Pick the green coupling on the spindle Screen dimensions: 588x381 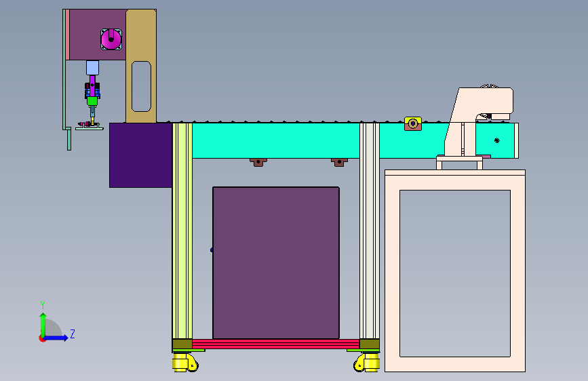pyautogui.click(x=92, y=101)
